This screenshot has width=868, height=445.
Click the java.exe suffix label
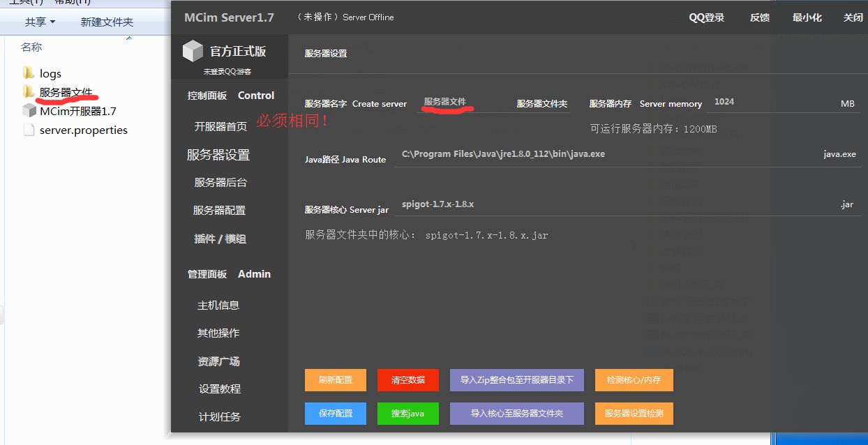[x=839, y=154]
